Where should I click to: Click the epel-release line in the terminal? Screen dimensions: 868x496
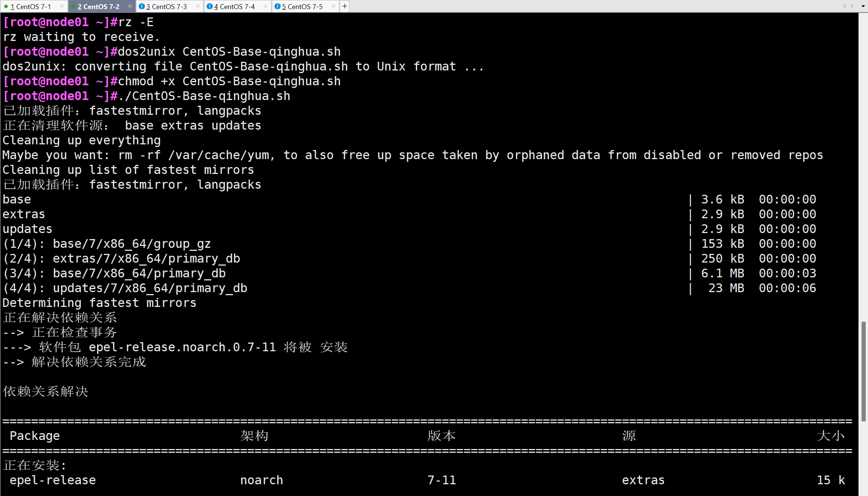point(53,480)
